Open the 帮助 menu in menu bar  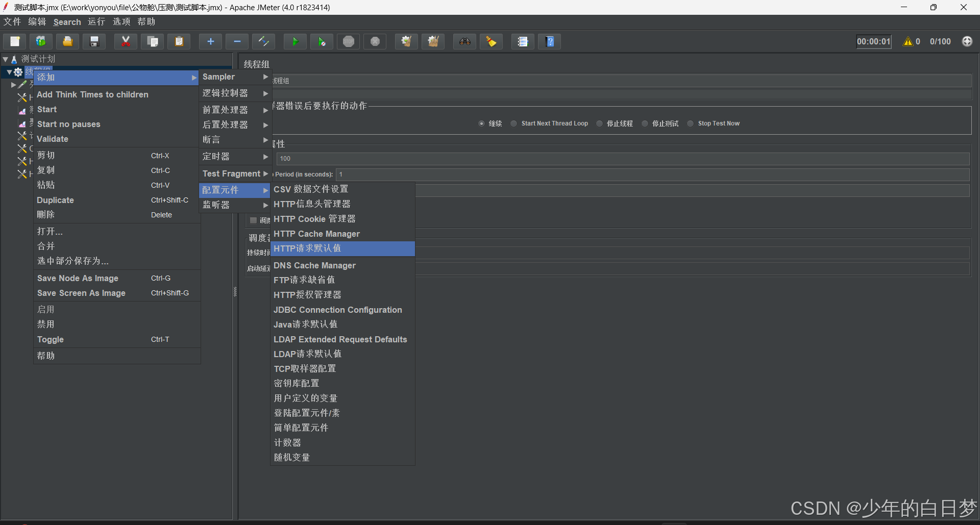pos(146,21)
